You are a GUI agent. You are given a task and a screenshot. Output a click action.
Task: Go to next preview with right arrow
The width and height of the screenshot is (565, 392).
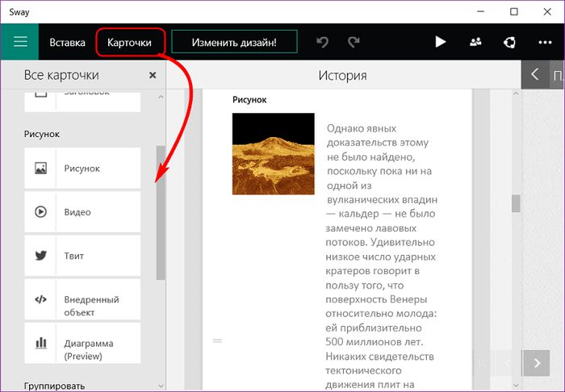[535, 363]
